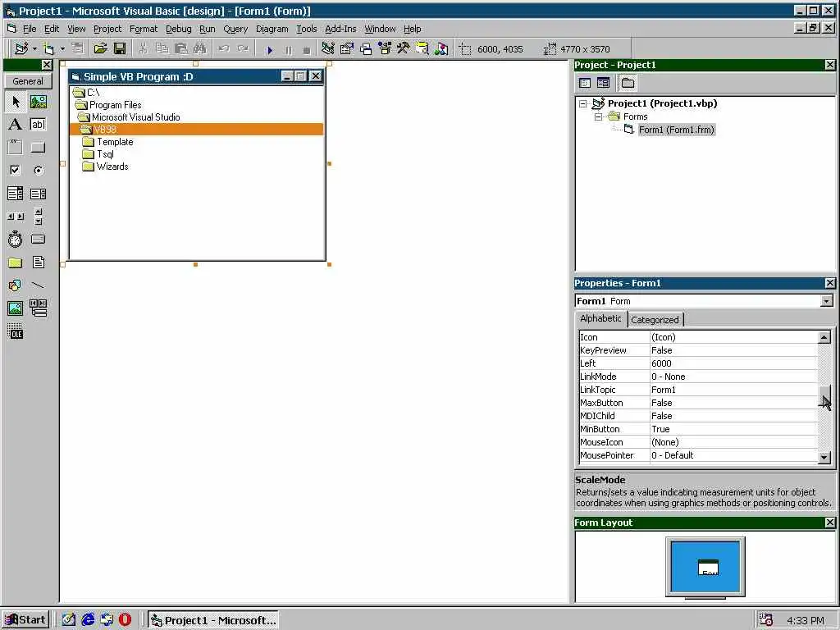
Task: Toggle Folders in Project panel
Action: 628,83
